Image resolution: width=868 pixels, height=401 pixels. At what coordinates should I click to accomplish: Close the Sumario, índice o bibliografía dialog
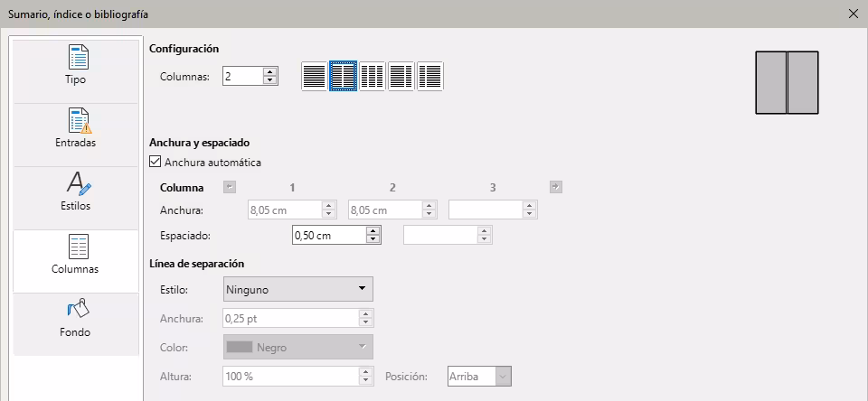(853, 14)
